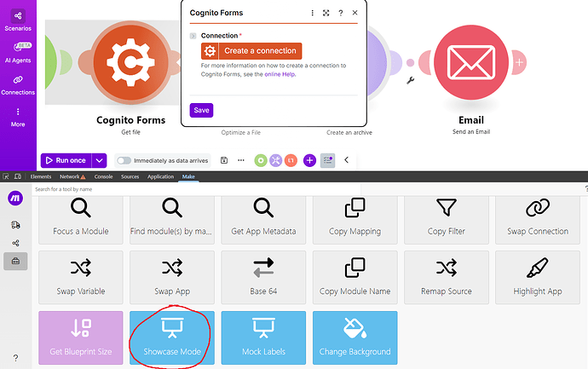This screenshot has width=588, height=369.
Task: Click the Make logo in DevTools sidebar
Action: tap(15, 198)
